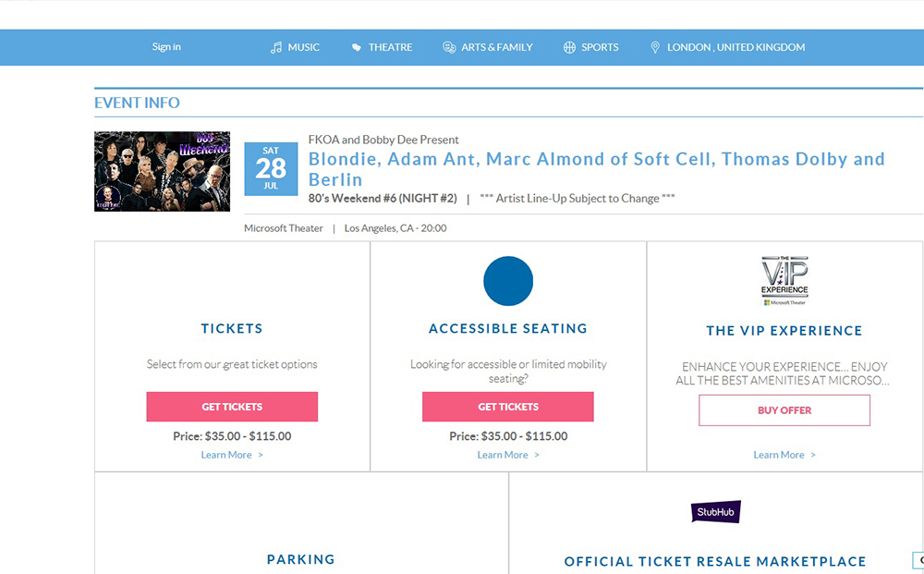
Task: Click the Theatre icon in the navigation bar
Action: tap(357, 47)
